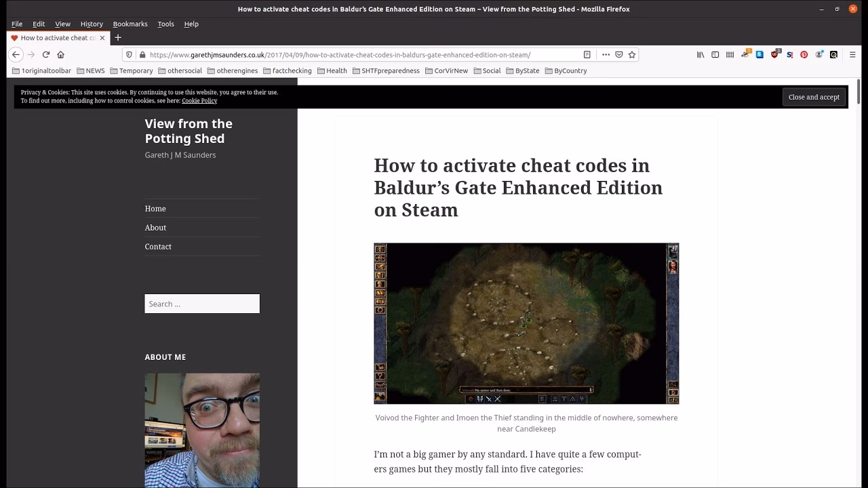The image size is (868, 488).
Task: Click the article heading 'How to activate cheat codes'
Action: (518, 188)
